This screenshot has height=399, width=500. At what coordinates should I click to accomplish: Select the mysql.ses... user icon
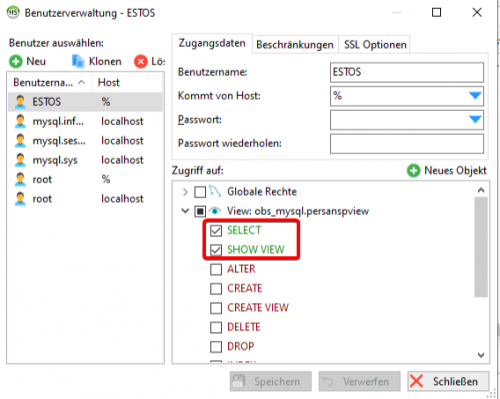[20, 140]
